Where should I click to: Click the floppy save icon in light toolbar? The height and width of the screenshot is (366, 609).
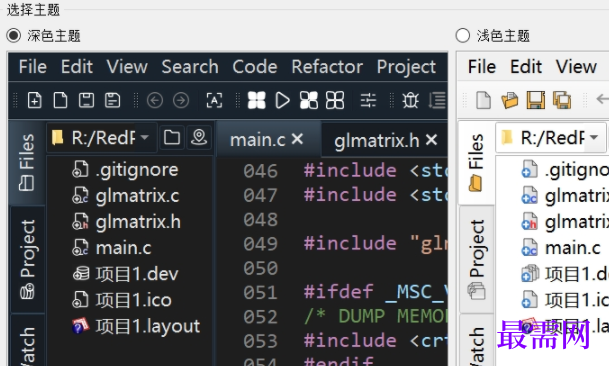[536, 100]
